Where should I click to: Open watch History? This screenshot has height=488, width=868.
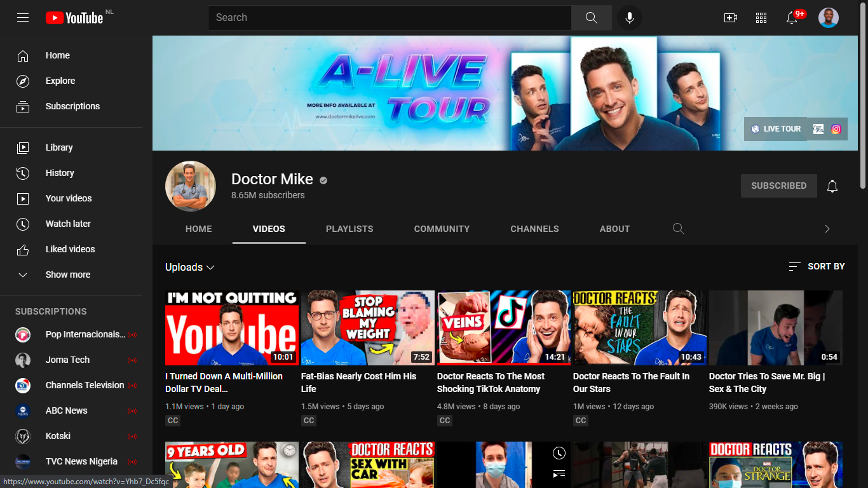coord(71,173)
